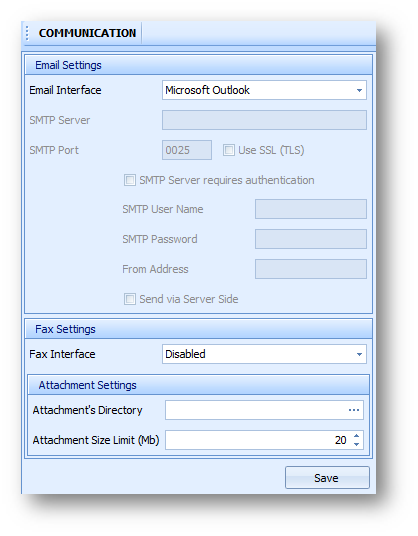Viewport: 418px width, 536px height.
Task: Select the Microsoft Outlook combo box
Action: (264, 90)
